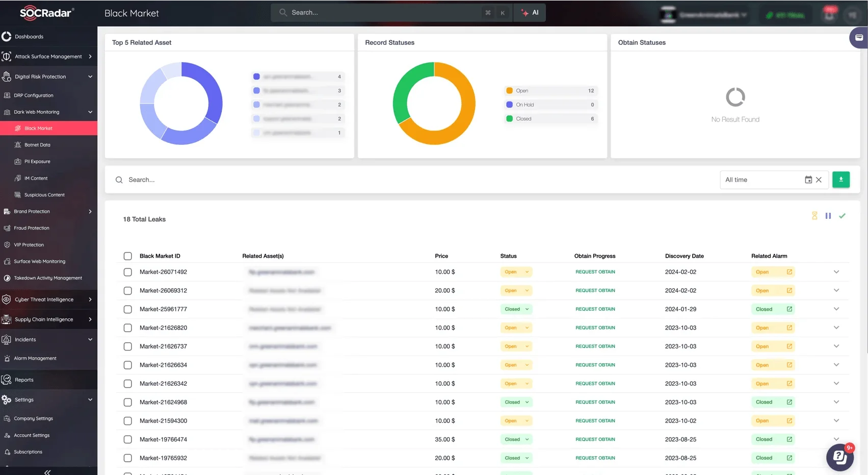Select the checkbox for Market-21626820
Image resolution: width=868 pixels, height=475 pixels.
tap(128, 328)
